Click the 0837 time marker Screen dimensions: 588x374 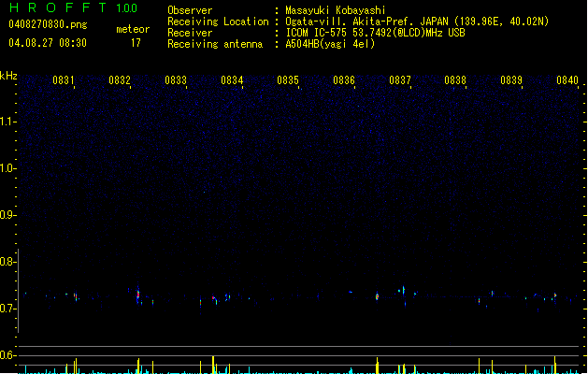(x=400, y=80)
